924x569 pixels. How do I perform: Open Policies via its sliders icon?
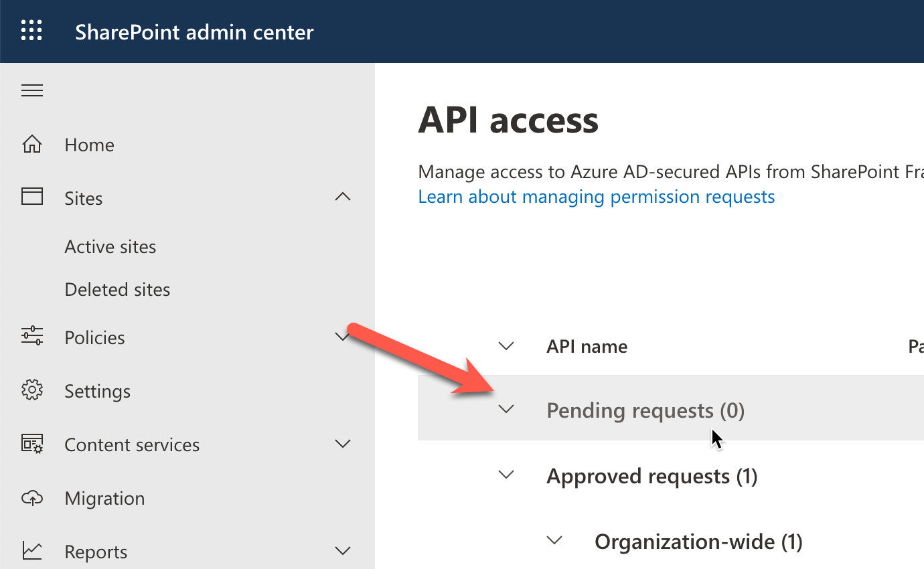31,337
